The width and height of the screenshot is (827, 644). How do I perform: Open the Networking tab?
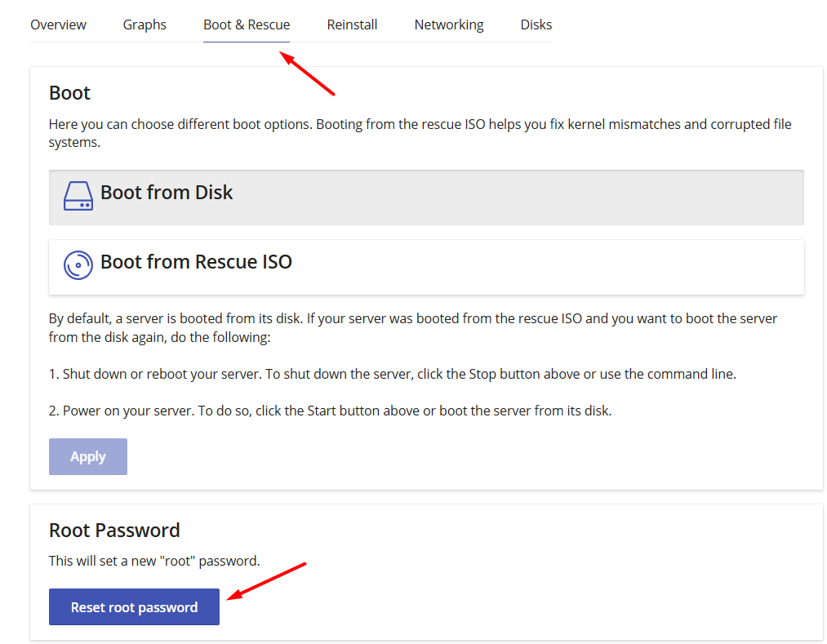[448, 24]
